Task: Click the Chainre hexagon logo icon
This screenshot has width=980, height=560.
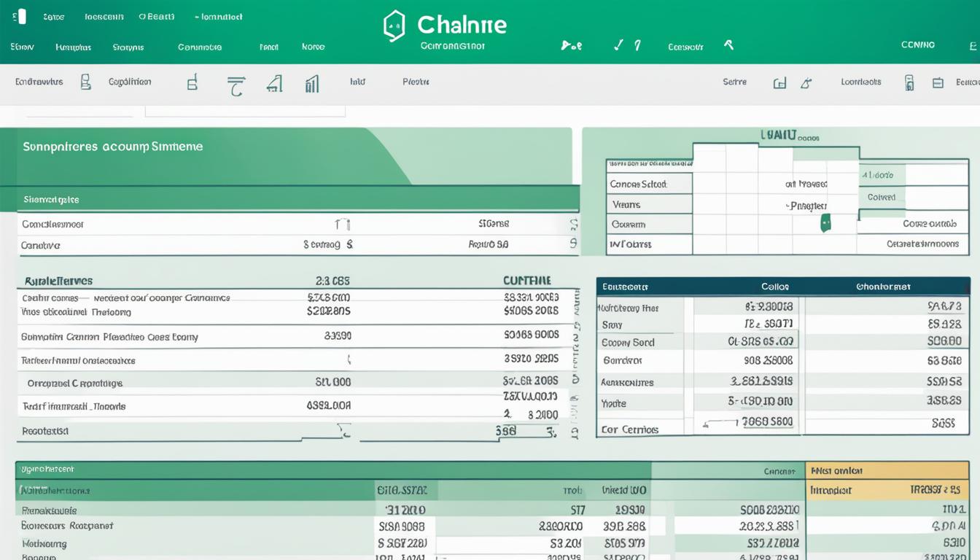Action: [394, 25]
